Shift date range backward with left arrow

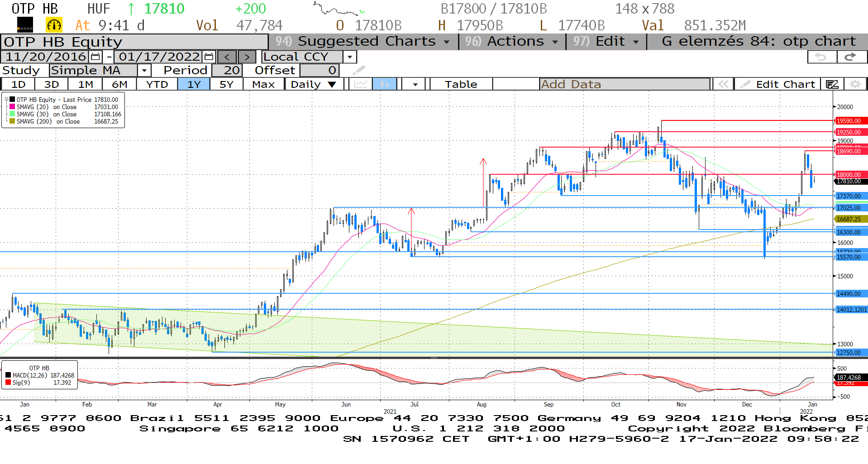(227, 57)
